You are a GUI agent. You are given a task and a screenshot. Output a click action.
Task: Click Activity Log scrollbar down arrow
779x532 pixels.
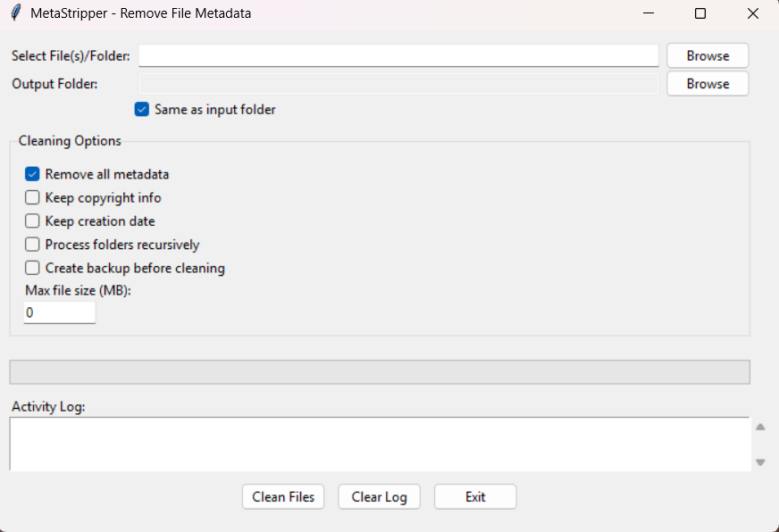760,462
